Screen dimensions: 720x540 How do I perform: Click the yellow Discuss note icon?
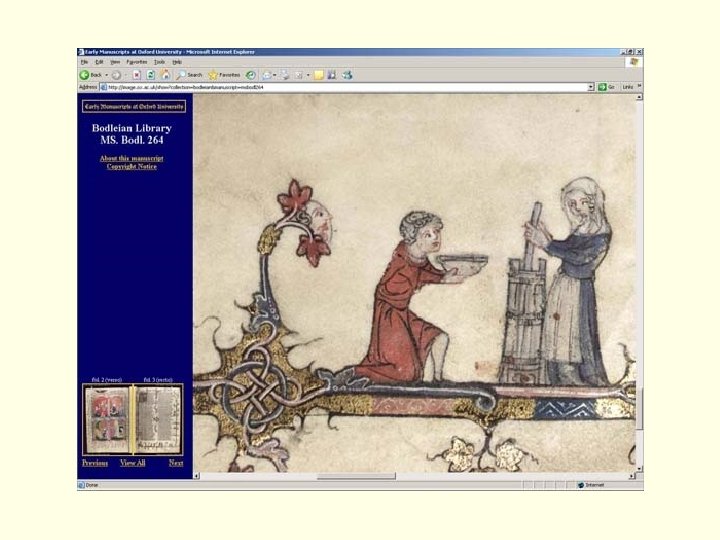[x=319, y=75]
